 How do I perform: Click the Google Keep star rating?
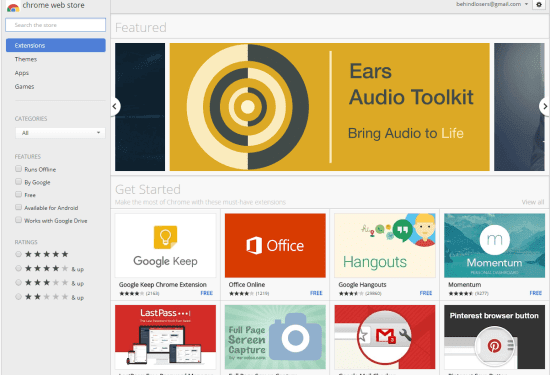click(x=132, y=294)
